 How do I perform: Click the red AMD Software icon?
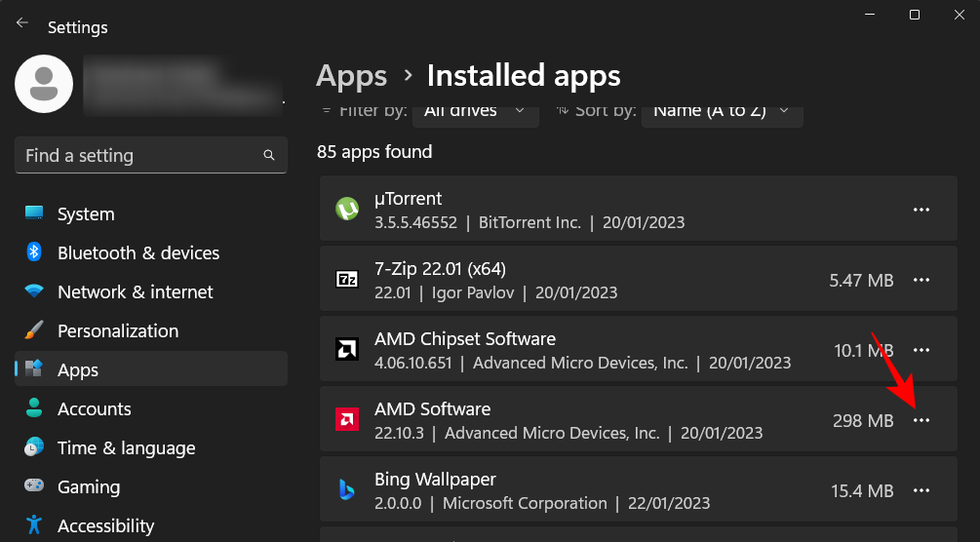click(346, 420)
